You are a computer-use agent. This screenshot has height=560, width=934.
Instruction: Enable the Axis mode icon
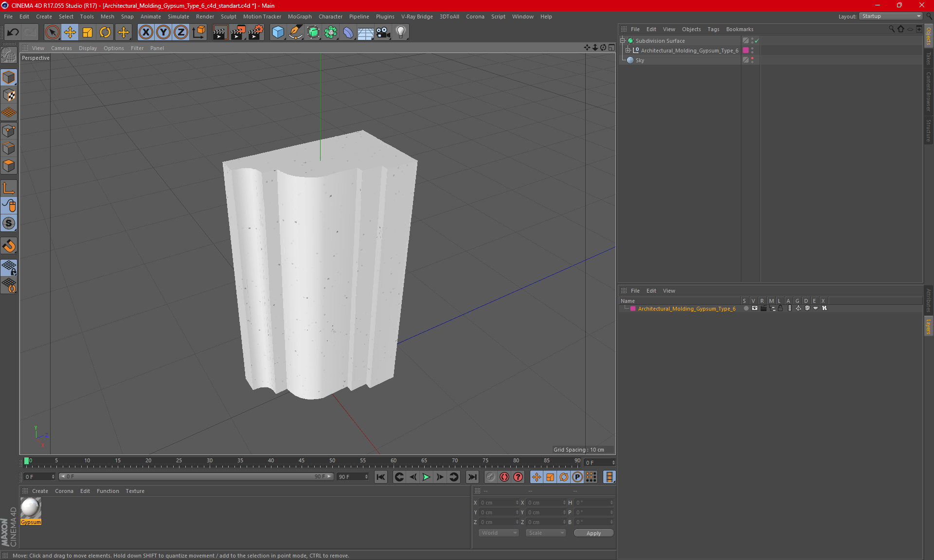9,188
